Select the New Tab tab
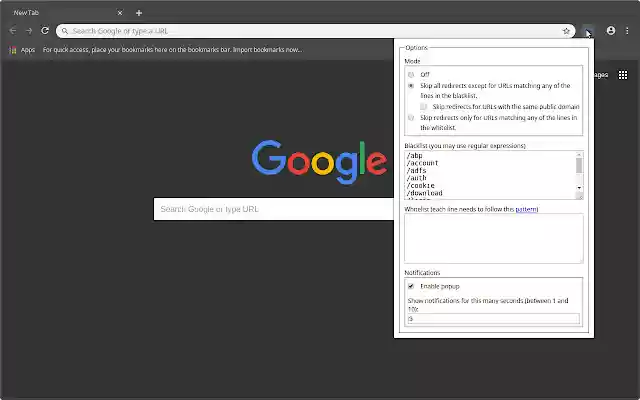This screenshot has width=640, height=400. tap(65, 13)
